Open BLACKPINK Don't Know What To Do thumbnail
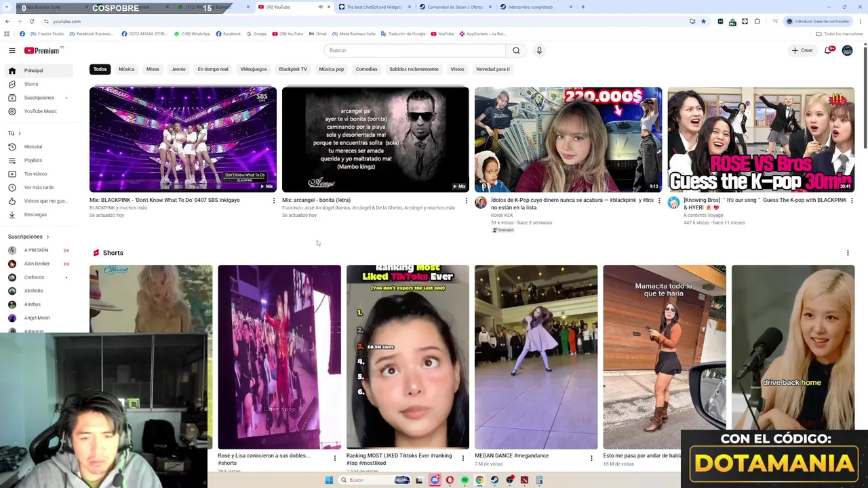Image resolution: width=868 pixels, height=488 pixels. point(183,140)
